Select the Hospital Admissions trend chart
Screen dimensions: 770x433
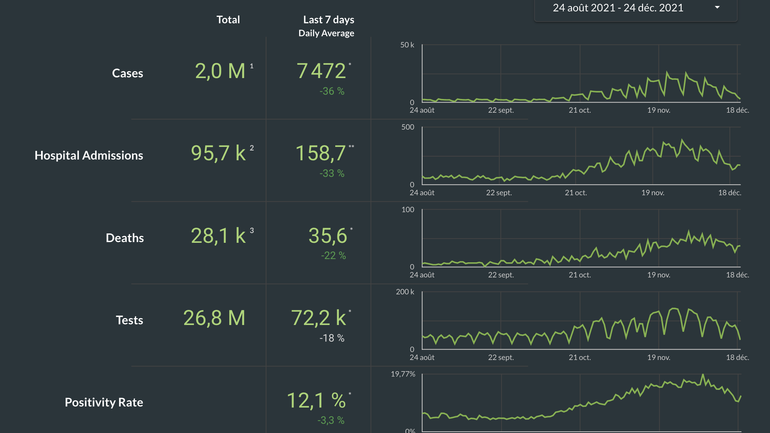(x=582, y=157)
